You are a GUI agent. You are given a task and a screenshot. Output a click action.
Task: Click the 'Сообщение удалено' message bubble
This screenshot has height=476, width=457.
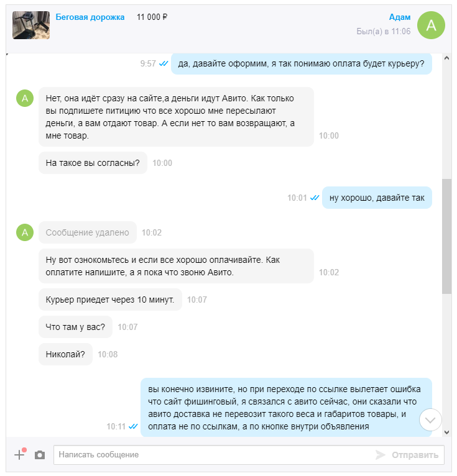pos(88,232)
